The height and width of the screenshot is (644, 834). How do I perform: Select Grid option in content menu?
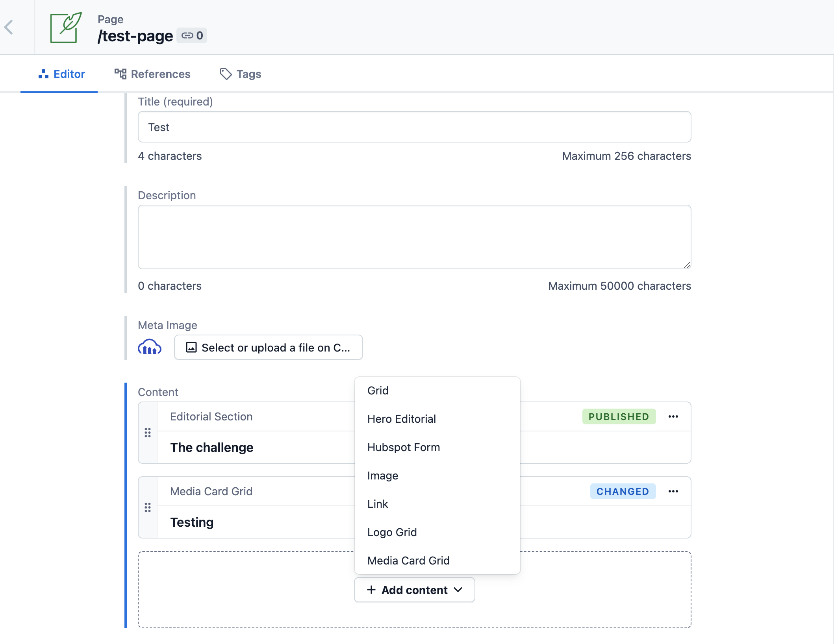point(378,390)
